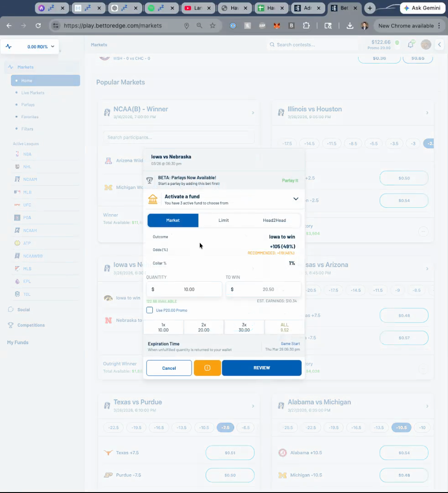This screenshot has height=493, width=448.
Task: Open the ROI% dropdown selector
Action: [30, 47]
